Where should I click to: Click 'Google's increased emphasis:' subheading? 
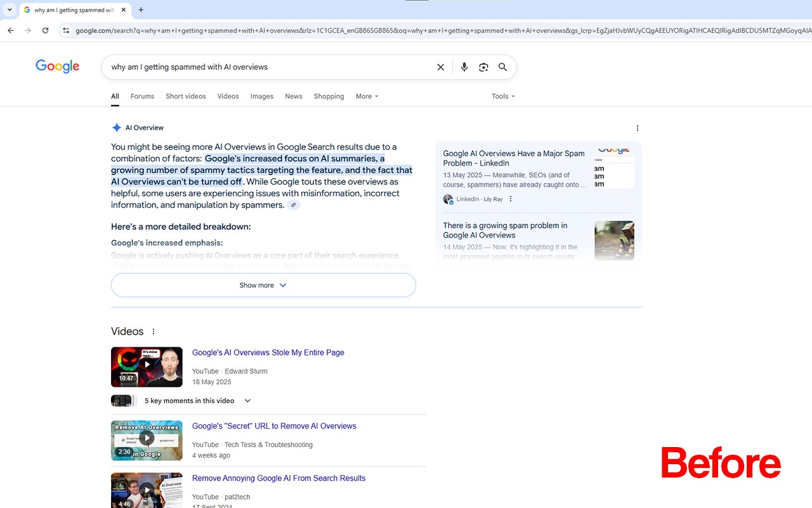tap(167, 243)
